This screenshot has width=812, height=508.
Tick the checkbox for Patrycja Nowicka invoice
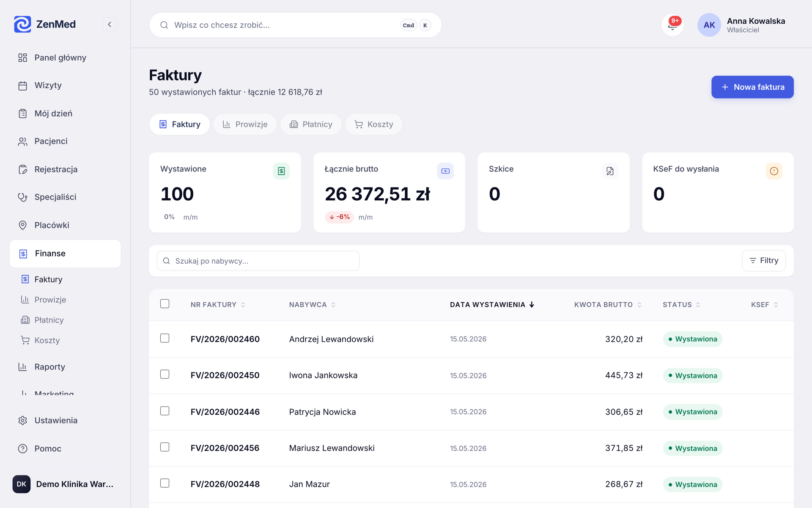(165, 411)
